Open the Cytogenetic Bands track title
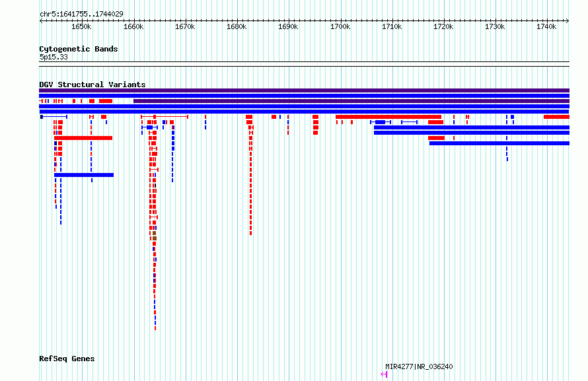The image size is (588, 381). pos(79,49)
